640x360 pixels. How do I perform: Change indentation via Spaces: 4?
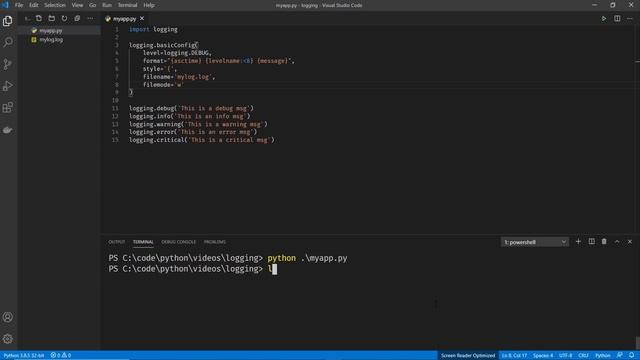click(x=543, y=355)
